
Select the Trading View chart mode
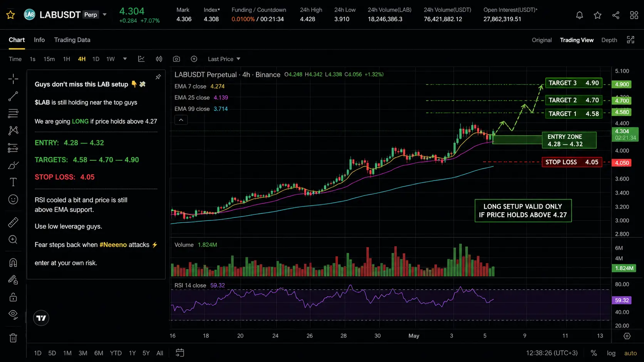(577, 40)
